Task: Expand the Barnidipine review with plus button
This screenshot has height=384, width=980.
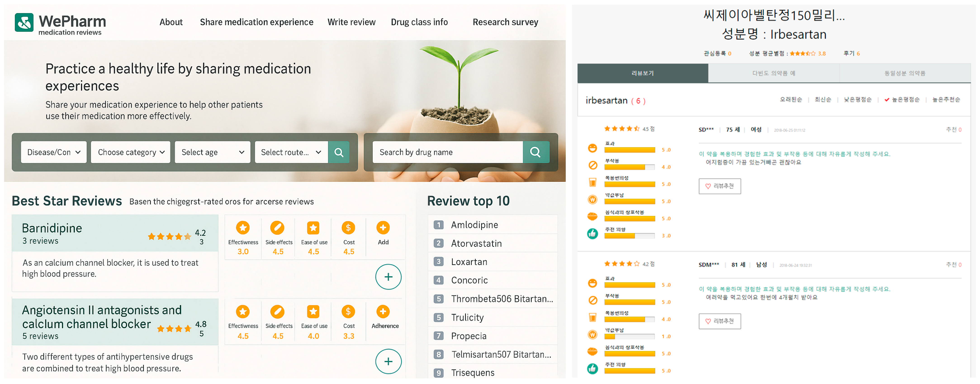Action: (x=388, y=277)
